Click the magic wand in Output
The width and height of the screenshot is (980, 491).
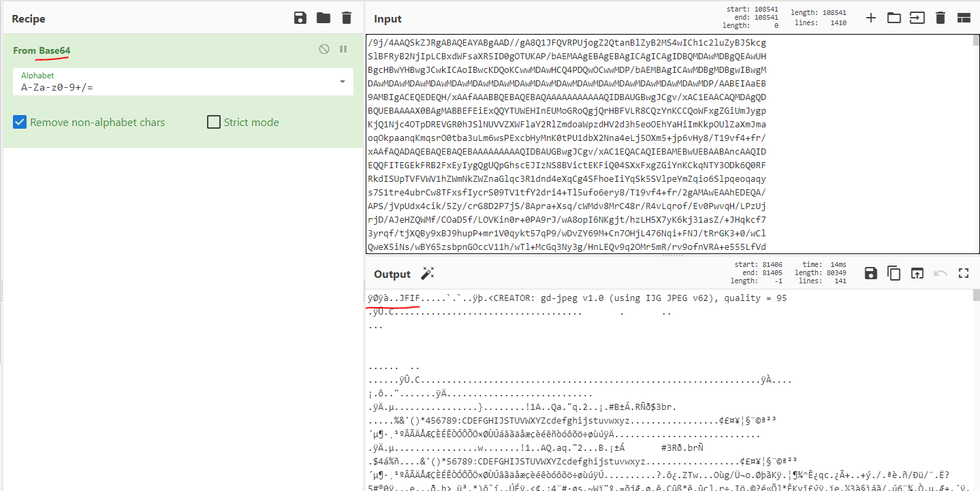coord(427,274)
